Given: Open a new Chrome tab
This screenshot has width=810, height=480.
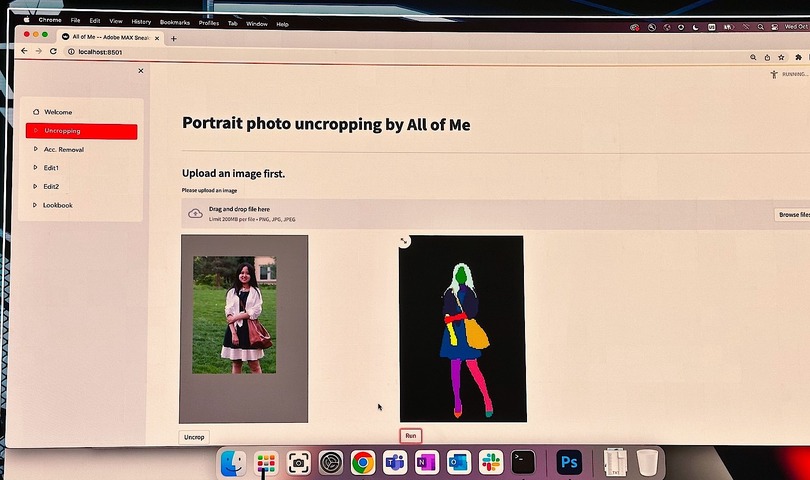Looking at the screenshot, I should [174, 39].
